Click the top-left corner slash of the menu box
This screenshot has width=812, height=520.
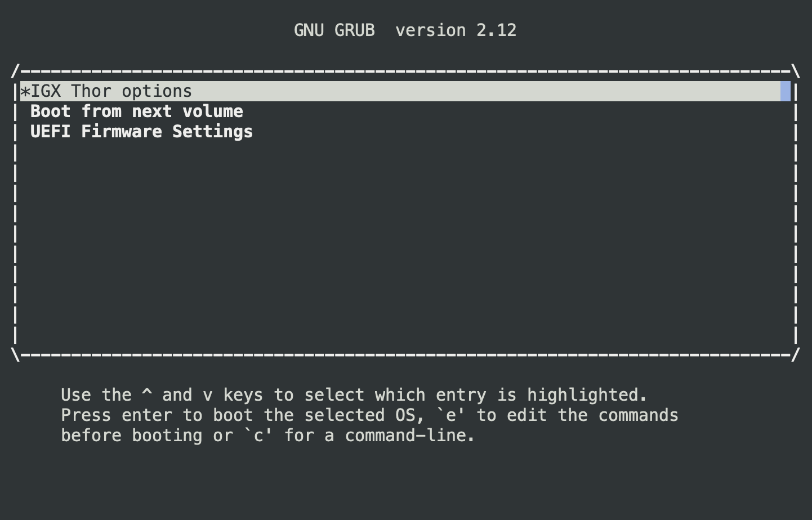tap(15, 71)
